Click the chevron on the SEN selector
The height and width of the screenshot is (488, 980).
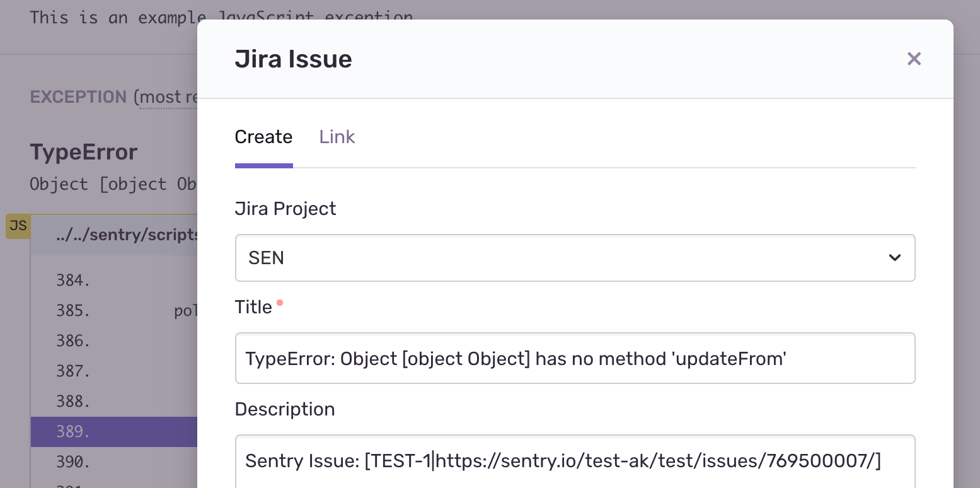pos(894,258)
